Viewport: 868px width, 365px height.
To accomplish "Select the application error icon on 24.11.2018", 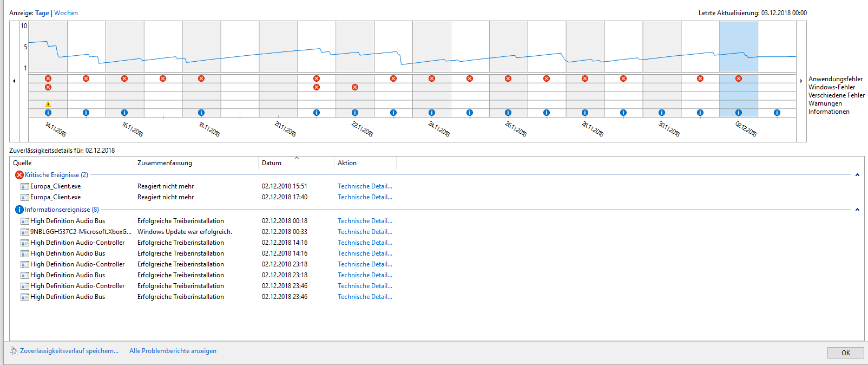I will tap(432, 79).
